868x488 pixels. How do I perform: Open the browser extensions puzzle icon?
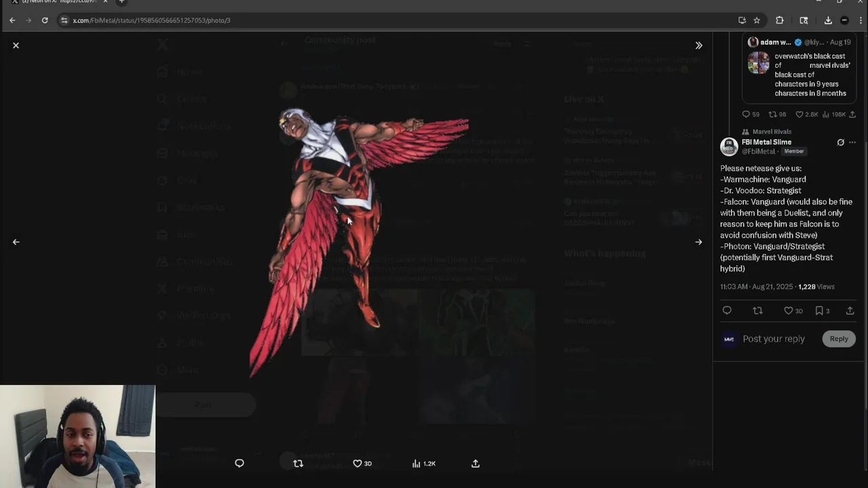[779, 20]
